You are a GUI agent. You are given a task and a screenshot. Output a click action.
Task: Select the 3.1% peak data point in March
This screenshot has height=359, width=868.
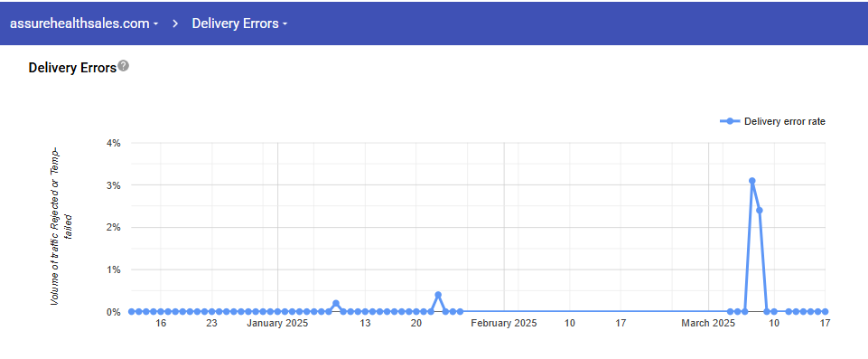[751, 181]
